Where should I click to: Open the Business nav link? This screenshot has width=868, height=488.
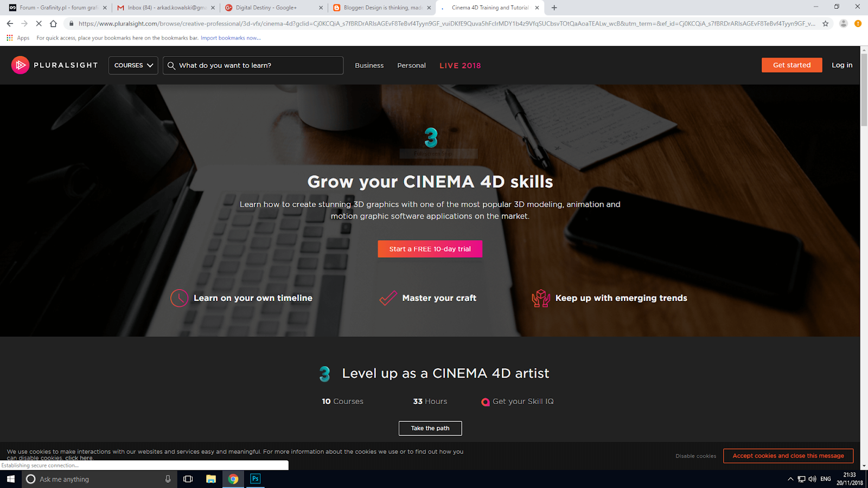(x=369, y=65)
